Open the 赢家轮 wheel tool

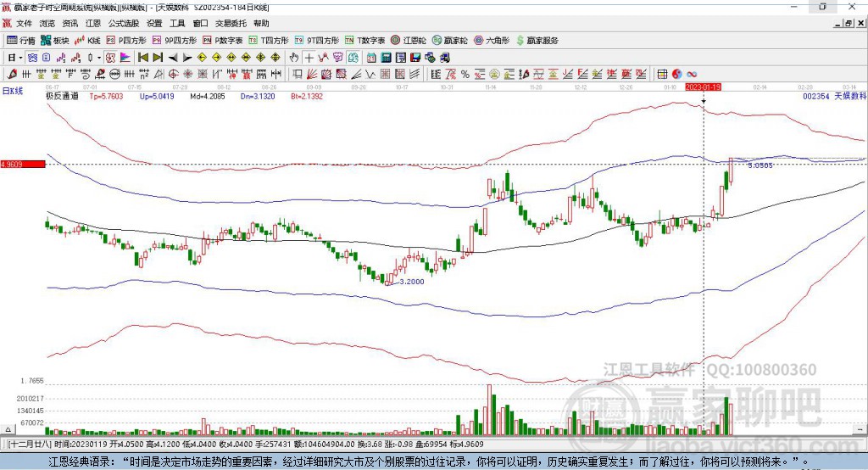[449, 41]
